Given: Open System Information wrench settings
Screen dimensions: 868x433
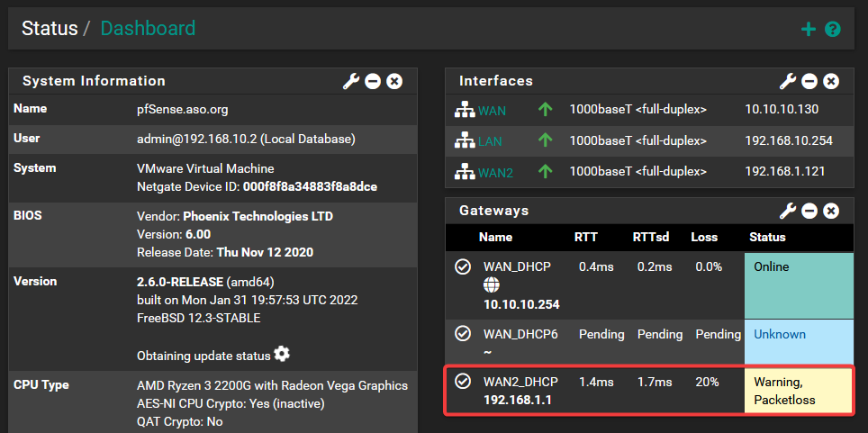Looking at the screenshot, I should click(351, 81).
